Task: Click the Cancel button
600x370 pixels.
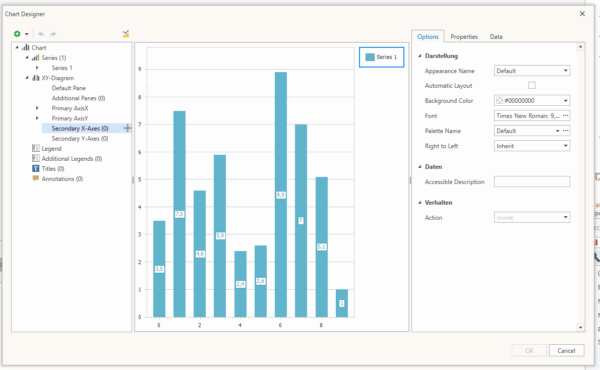Action: point(566,350)
